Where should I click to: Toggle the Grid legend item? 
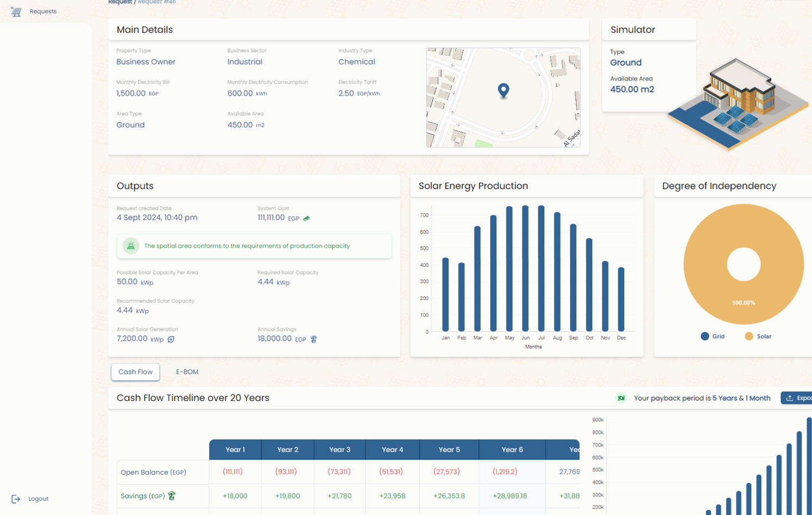712,336
